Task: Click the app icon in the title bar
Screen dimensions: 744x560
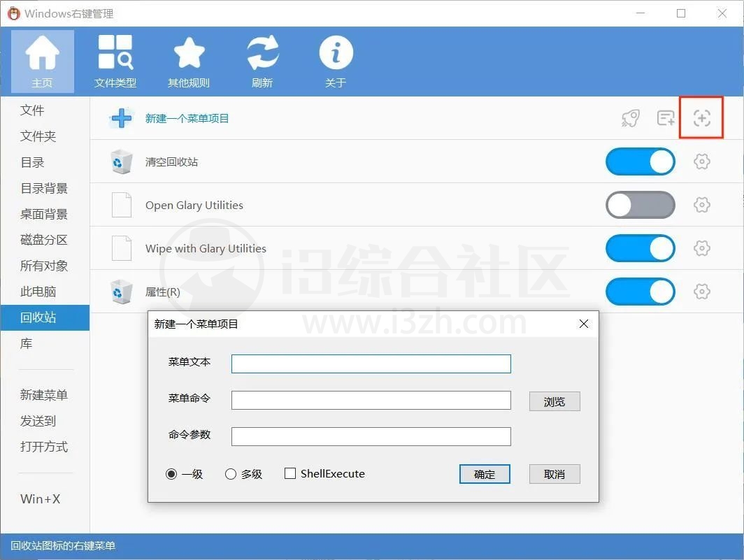Action: click(14, 13)
